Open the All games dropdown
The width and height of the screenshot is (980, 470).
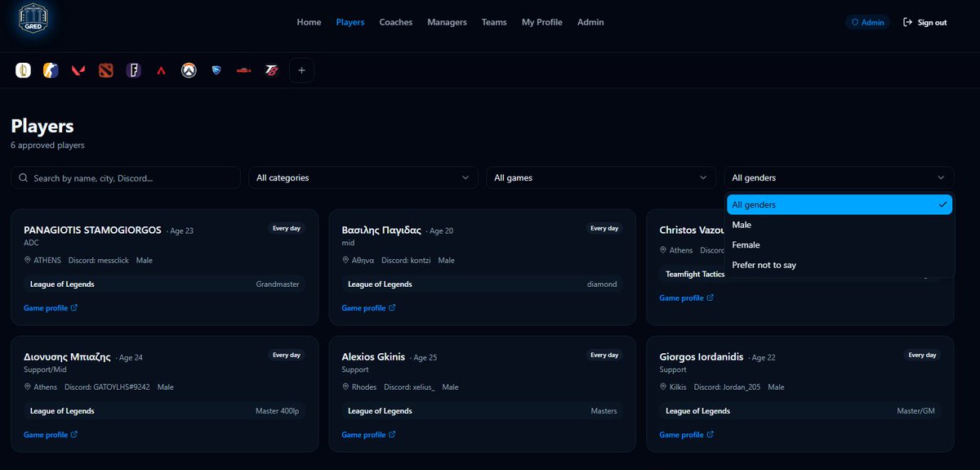[x=600, y=177]
